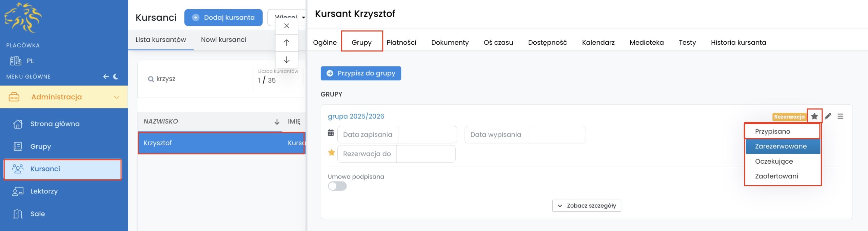Open the grupa 2025/2026 link
Viewport: 868px width, 231px height.
[356, 117]
